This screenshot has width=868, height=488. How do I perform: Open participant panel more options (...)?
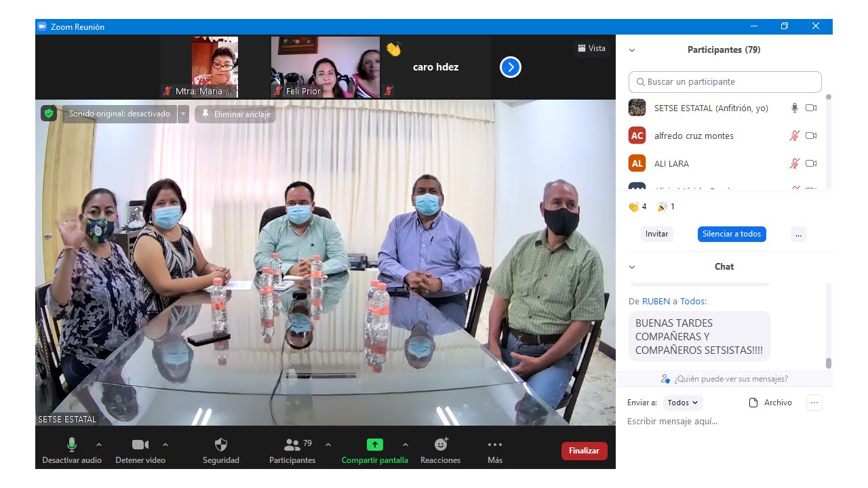tap(798, 234)
